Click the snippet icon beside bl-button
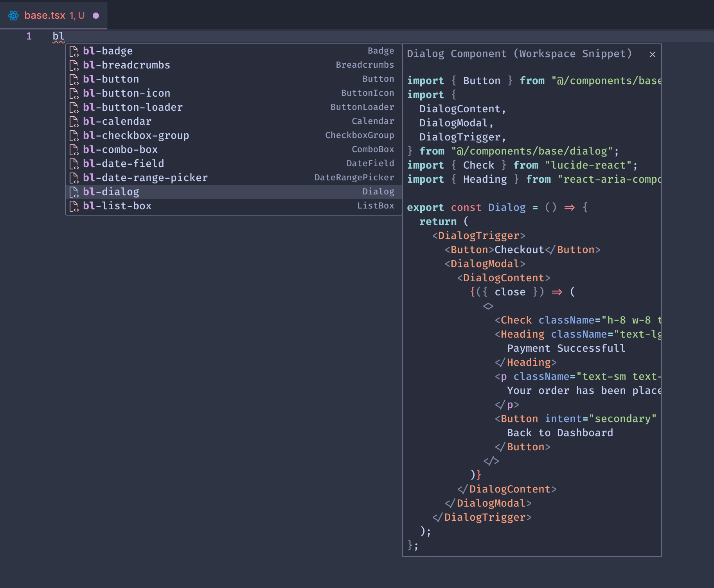The width and height of the screenshot is (714, 588). 74,79
